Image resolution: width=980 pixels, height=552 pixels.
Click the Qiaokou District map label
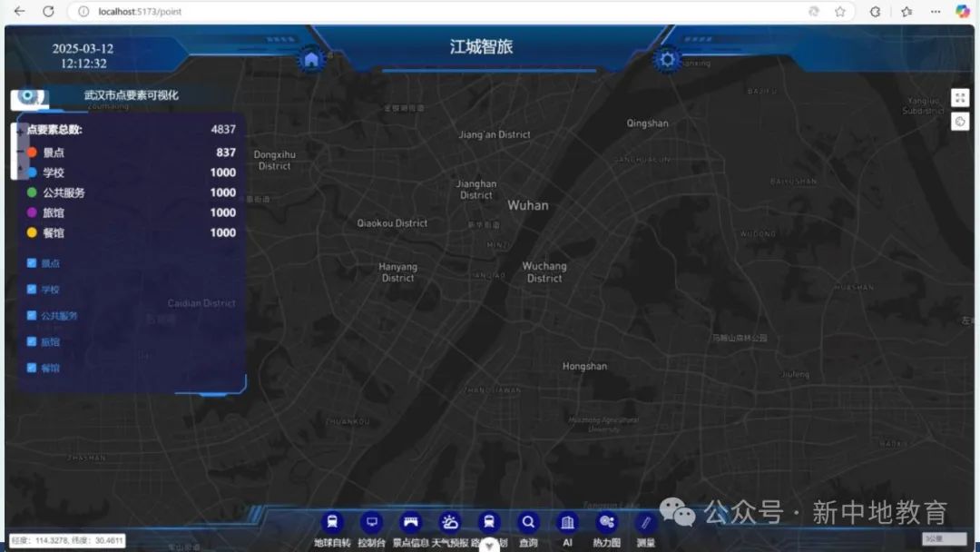coord(393,223)
